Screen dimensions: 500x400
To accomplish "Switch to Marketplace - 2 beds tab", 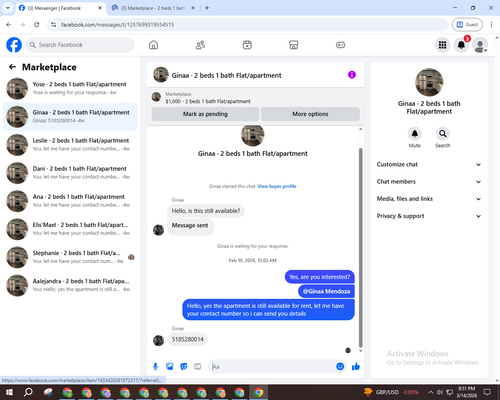I will [x=153, y=8].
